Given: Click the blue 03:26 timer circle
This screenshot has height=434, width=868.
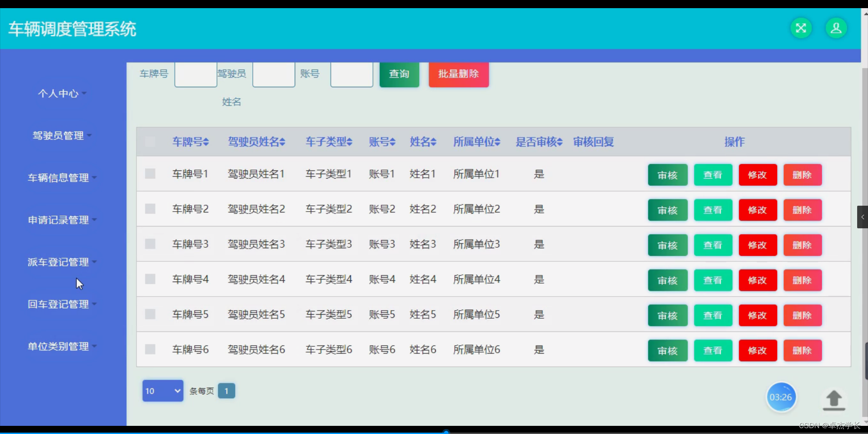Looking at the screenshot, I should [781, 397].
